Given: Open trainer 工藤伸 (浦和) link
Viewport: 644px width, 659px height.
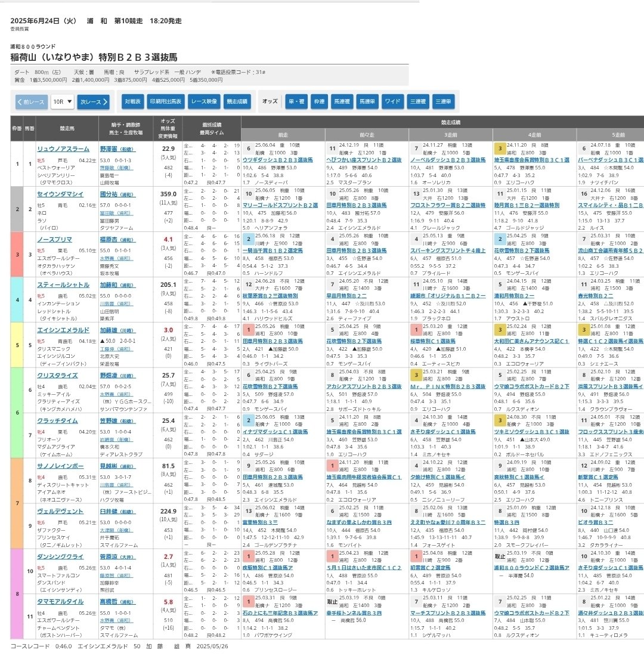Looking at the screenshot, I should tap(116, 349).
